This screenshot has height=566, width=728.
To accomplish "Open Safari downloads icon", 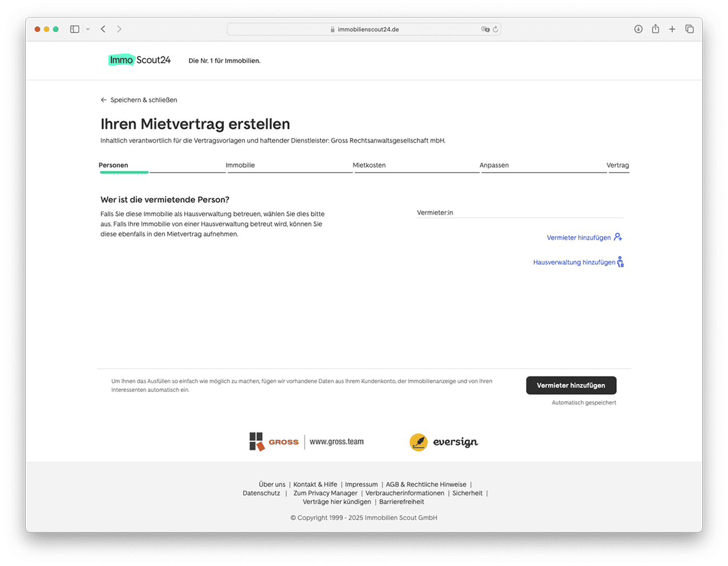I will (x=638, y=29).
